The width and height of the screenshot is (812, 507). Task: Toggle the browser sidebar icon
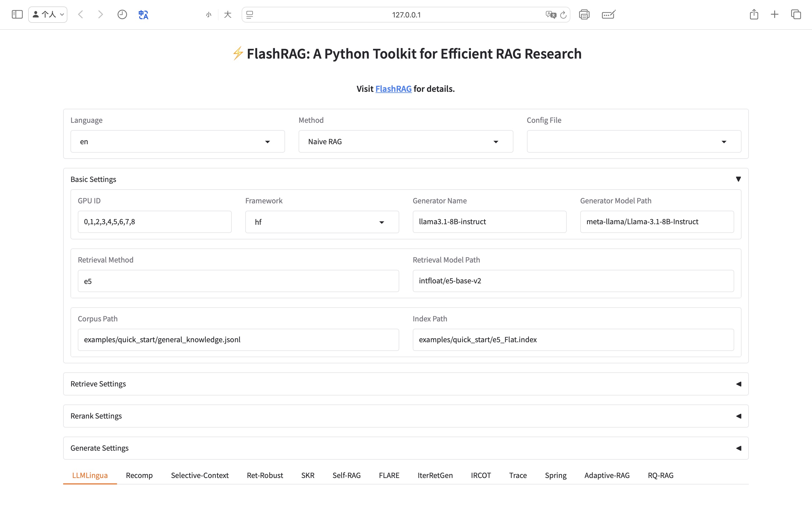(x=17, y=14)
